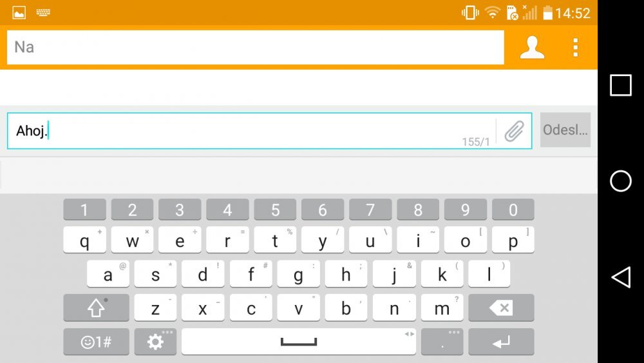Tap the Android back navigation triangle
Image resolution: width=644 pixels, height=363 pixels.
(621, 277)
